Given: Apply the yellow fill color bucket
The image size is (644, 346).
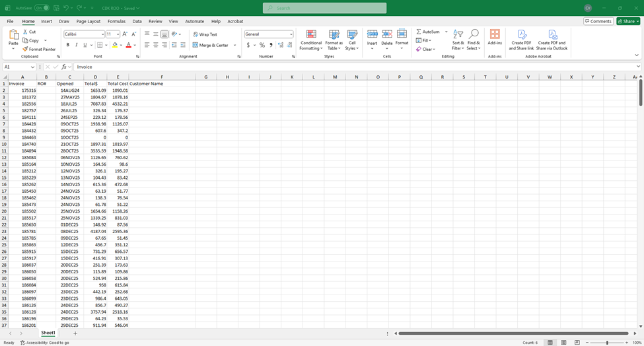Looking at the screenshot, I should tap(115, 45).
